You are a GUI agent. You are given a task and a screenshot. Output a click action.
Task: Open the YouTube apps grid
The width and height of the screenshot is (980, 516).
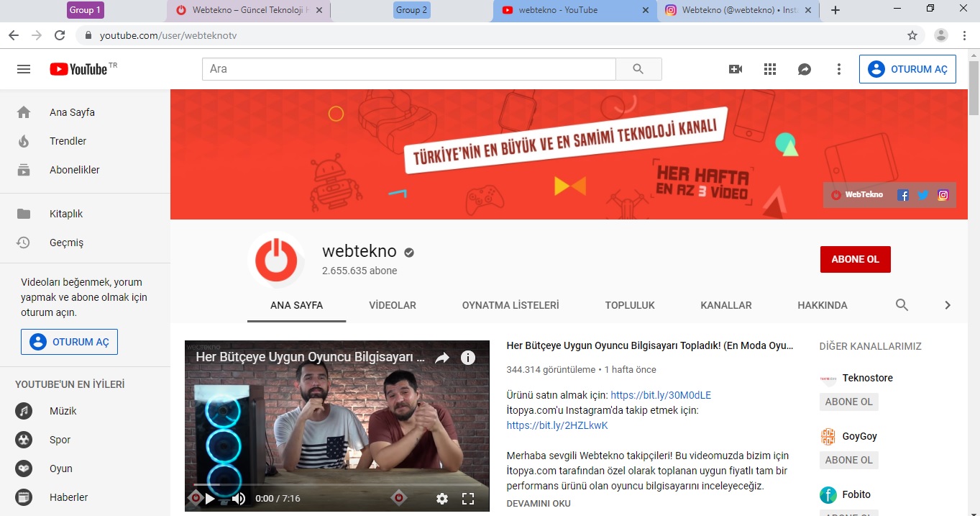(770, 69)
